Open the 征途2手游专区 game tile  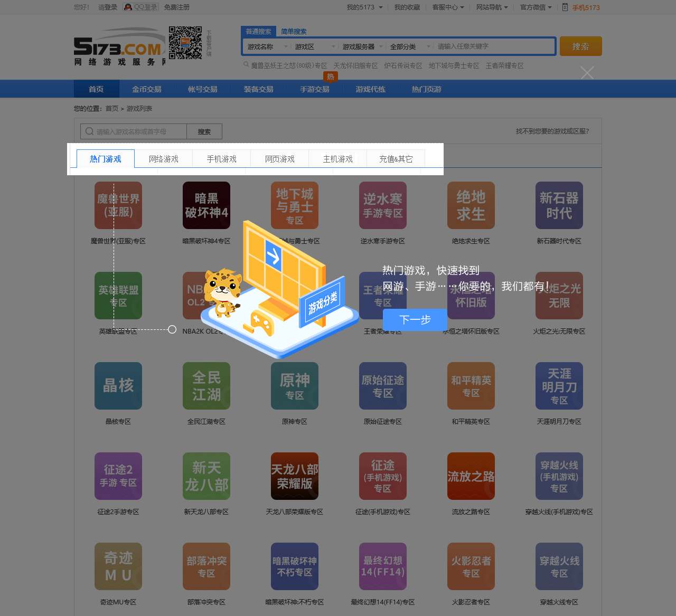pos(118,476)
